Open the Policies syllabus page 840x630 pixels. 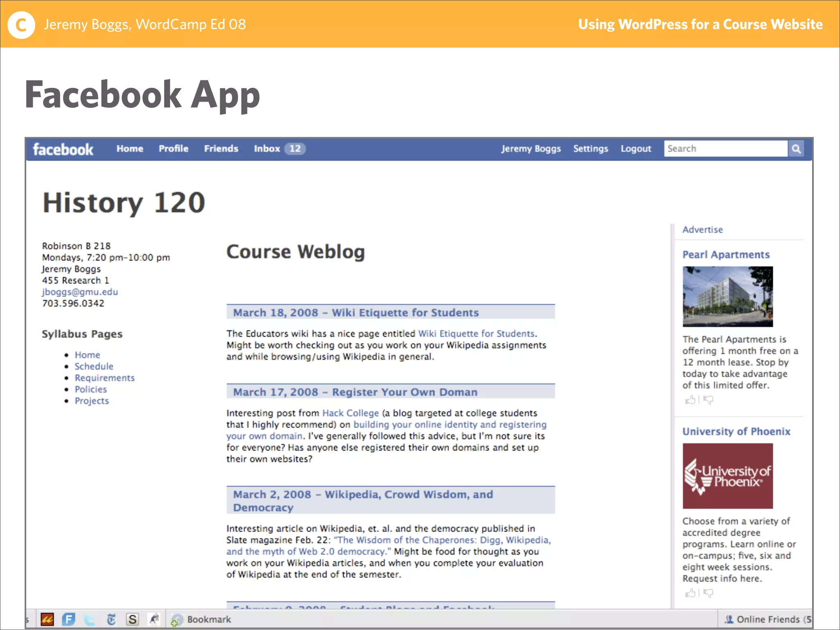pos(91,389)
